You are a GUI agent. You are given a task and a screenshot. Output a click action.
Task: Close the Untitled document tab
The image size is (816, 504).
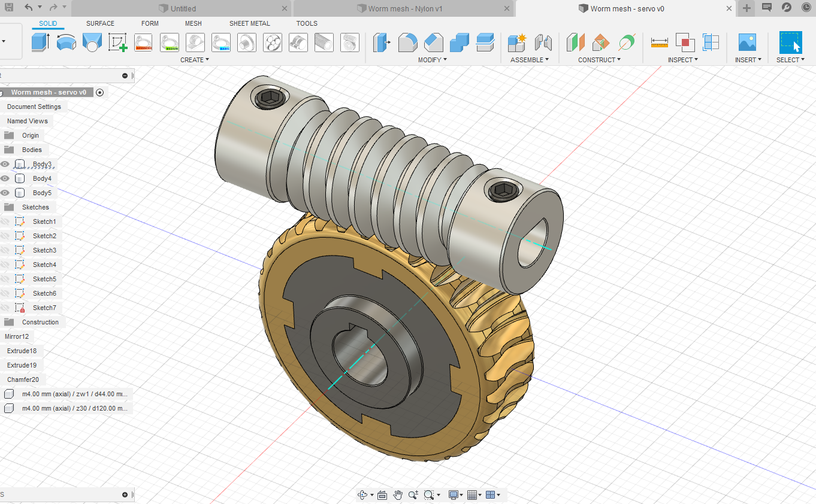click(x=284, y=8)
